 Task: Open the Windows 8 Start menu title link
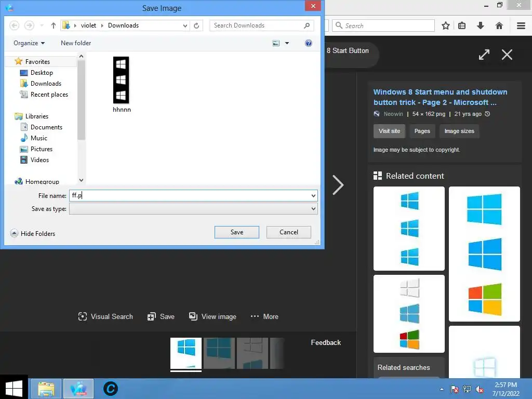pyautogui.click(x=440, y=97)
